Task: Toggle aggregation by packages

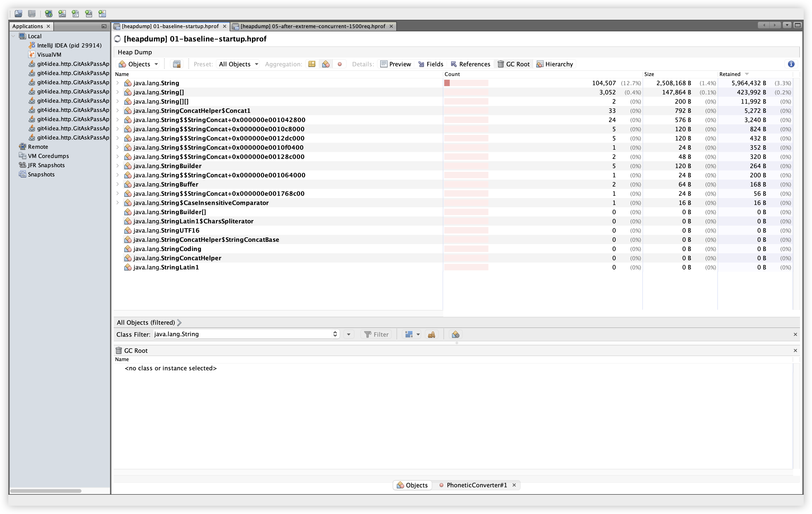Action: 312,64
